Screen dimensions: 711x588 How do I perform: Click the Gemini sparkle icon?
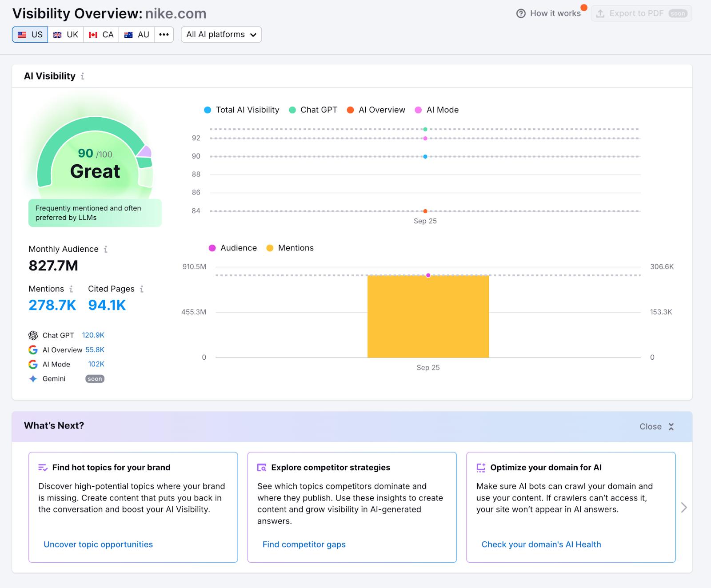[33, 379]
